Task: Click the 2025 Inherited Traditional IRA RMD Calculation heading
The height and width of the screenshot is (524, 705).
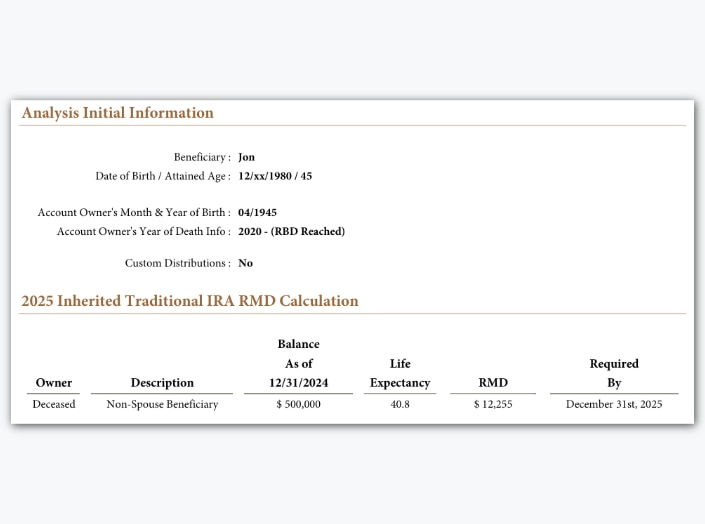Action: coord(190,301)
